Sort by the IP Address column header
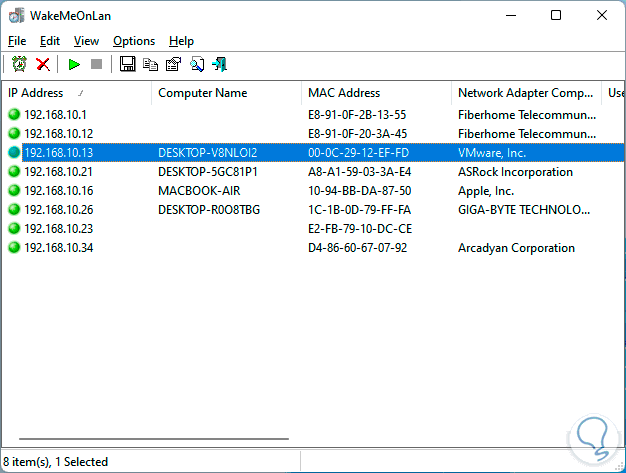The width and height of the screenshot is (626, 473). pyautogui.click(x=77, y=93)
